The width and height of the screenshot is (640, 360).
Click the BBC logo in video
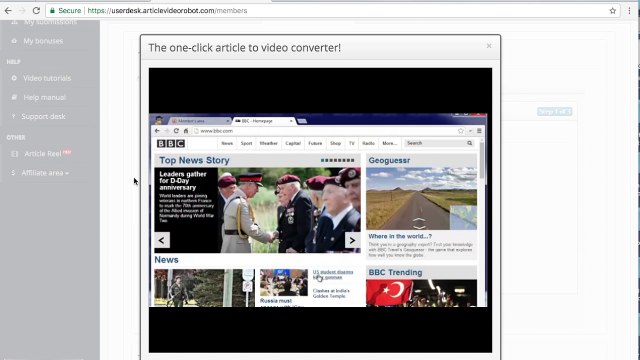171,143
